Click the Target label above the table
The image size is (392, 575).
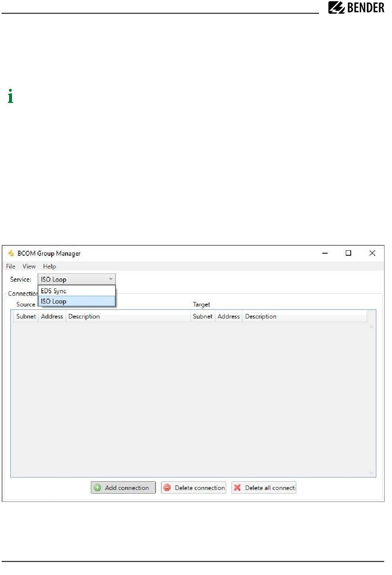(201, 304)
